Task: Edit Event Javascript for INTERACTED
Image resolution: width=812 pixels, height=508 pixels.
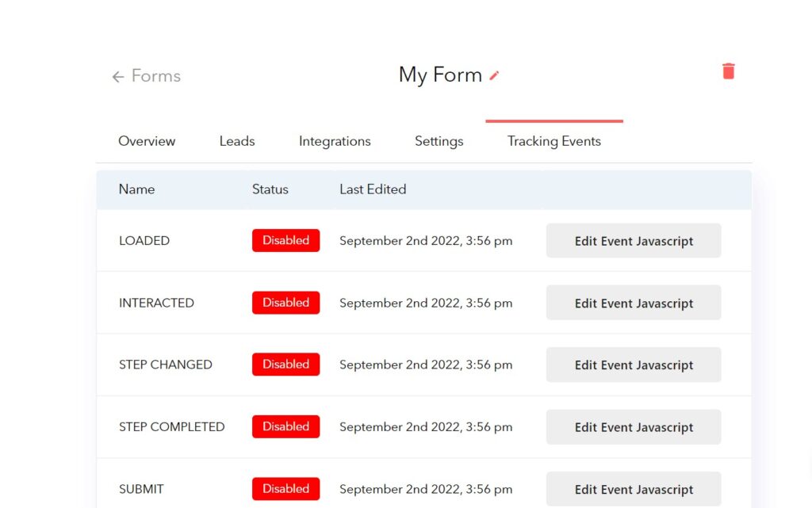Action: point(634,303)
